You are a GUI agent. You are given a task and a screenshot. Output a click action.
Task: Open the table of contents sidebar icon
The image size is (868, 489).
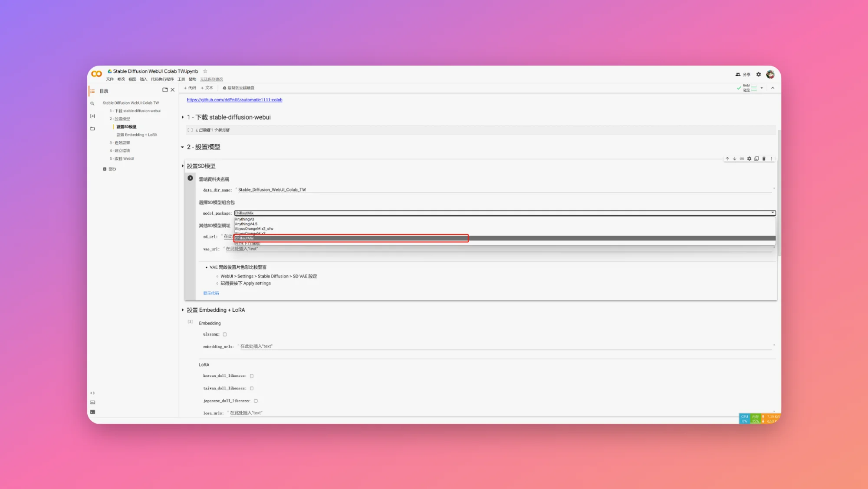92,91
